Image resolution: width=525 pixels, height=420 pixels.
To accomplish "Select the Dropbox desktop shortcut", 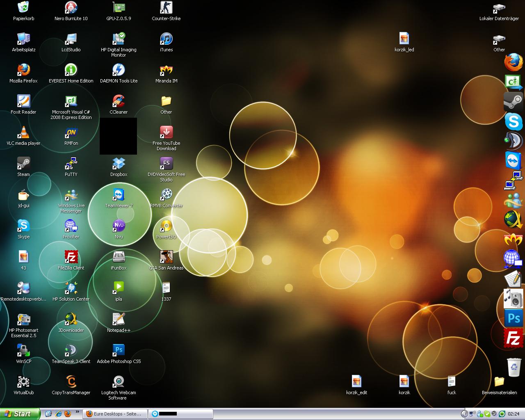I will coord(119,164).
